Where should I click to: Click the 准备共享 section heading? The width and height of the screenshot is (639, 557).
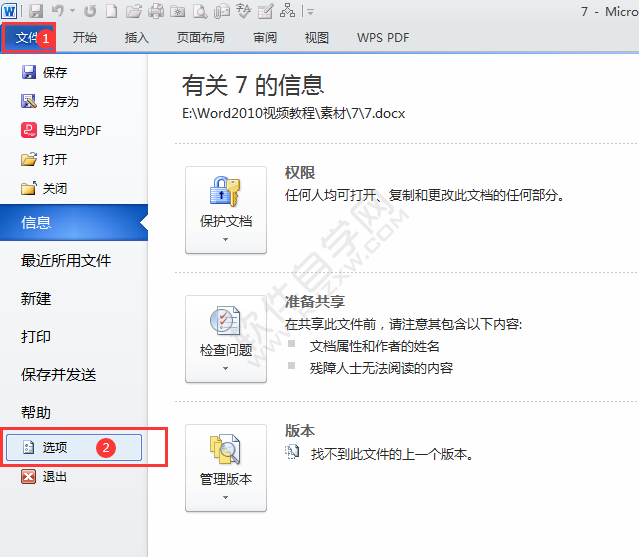click(315, 302)
